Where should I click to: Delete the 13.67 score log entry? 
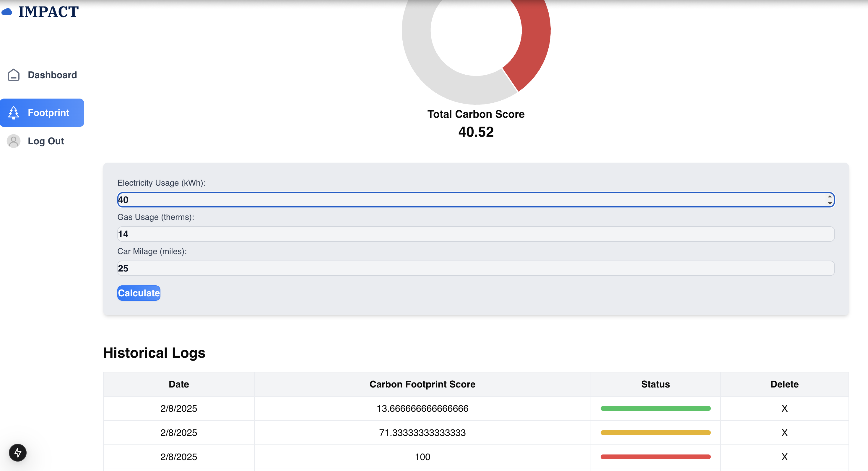click(x=784, y=408)
